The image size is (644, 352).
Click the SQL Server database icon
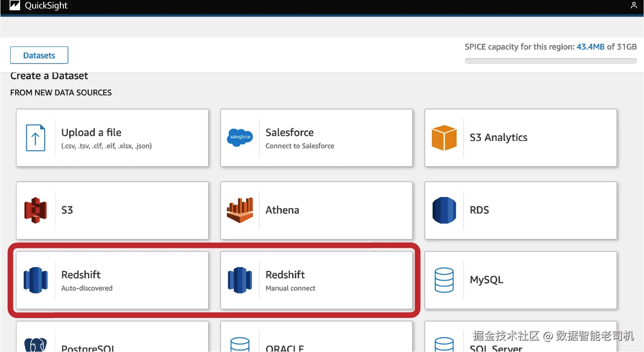[444, 344]
